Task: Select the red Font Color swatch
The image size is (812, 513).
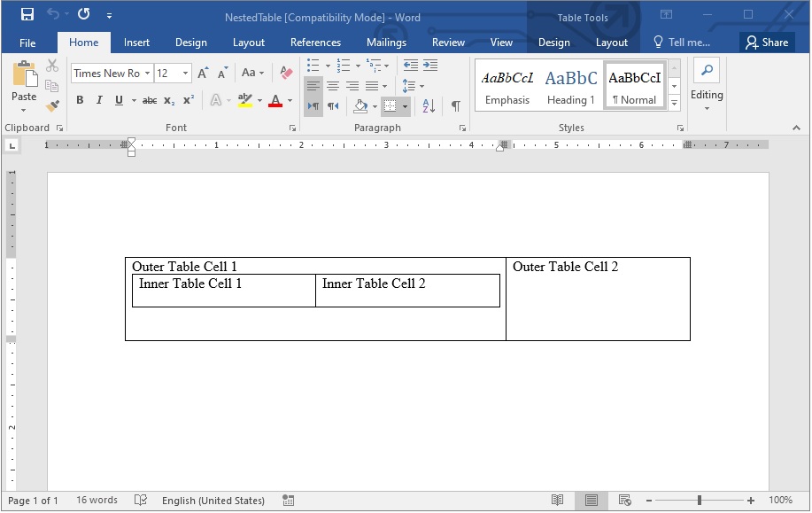Action: point(275,100)
